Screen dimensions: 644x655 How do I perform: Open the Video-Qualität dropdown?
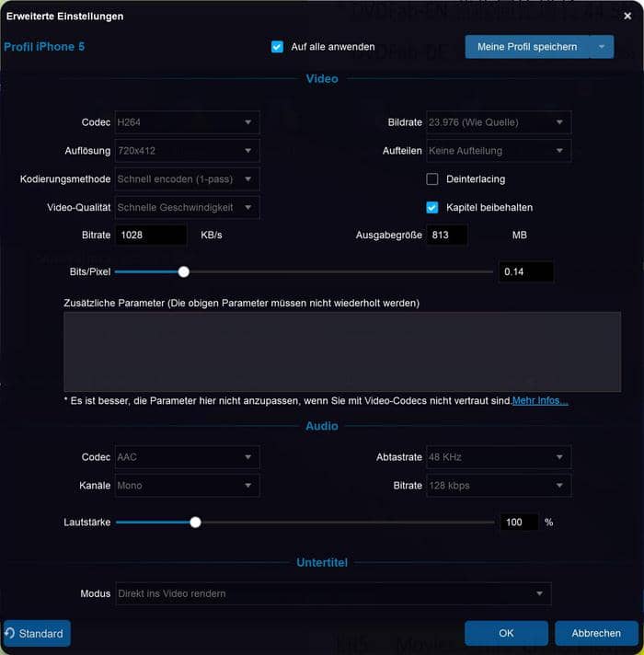(187, 208)
